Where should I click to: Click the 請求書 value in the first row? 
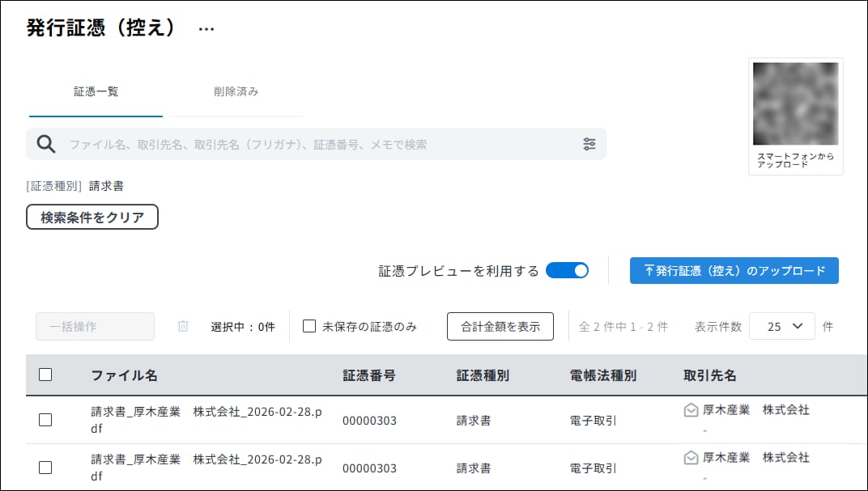pyautogui.click(x=474, y=421)
